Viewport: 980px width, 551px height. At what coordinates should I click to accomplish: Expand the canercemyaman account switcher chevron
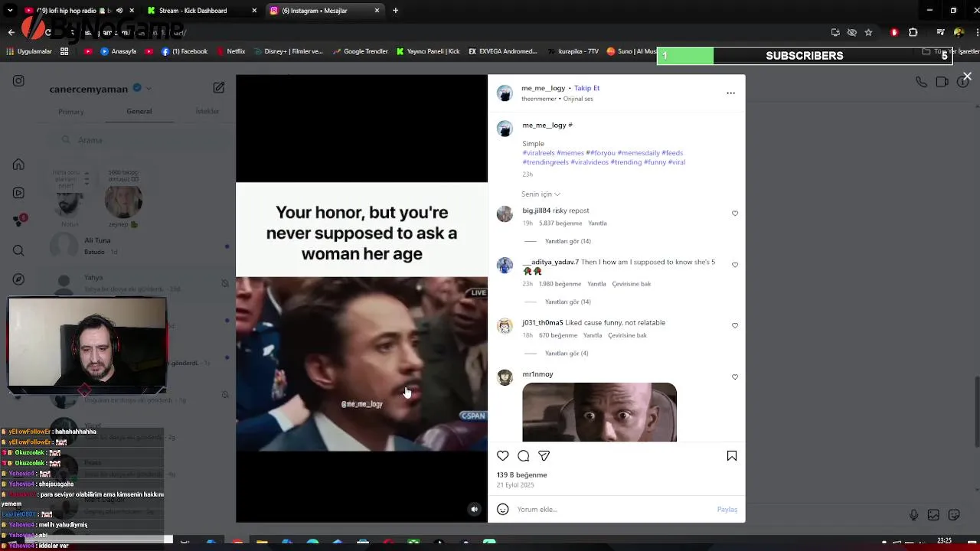point(149,89)
